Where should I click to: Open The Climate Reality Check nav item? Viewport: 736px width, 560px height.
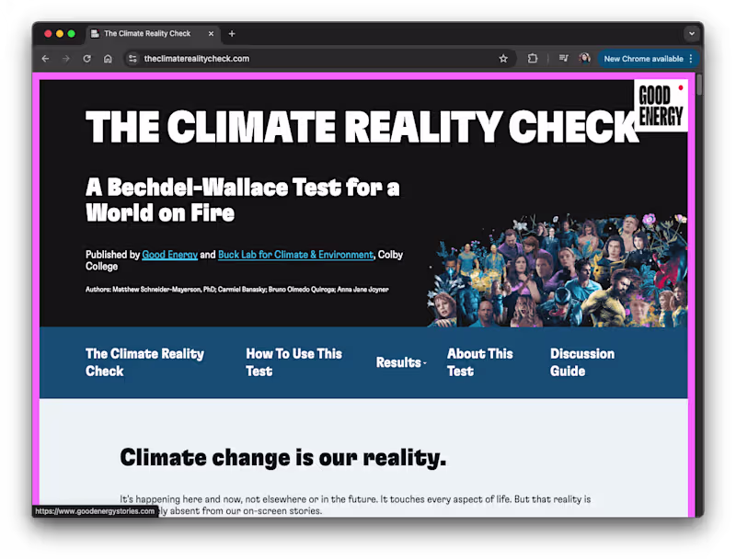pyautogui.click(x=145, y=362)
